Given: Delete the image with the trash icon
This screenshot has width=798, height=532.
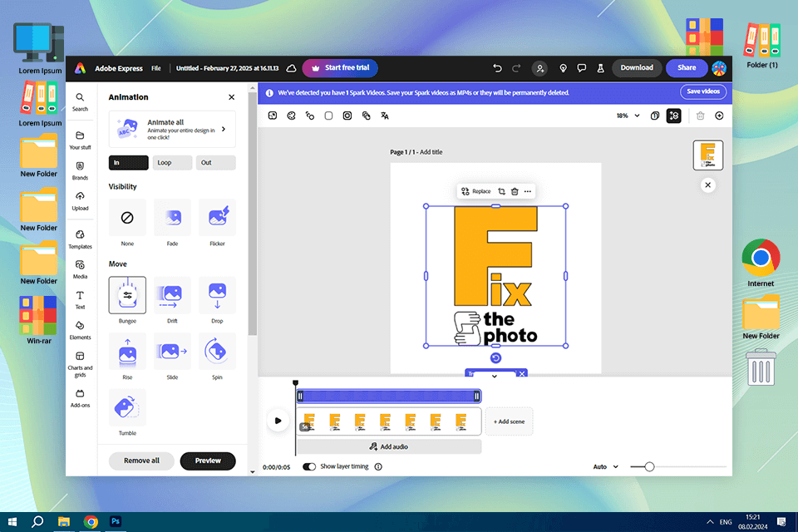Looking at the screenshot, I should click(515, 191).
